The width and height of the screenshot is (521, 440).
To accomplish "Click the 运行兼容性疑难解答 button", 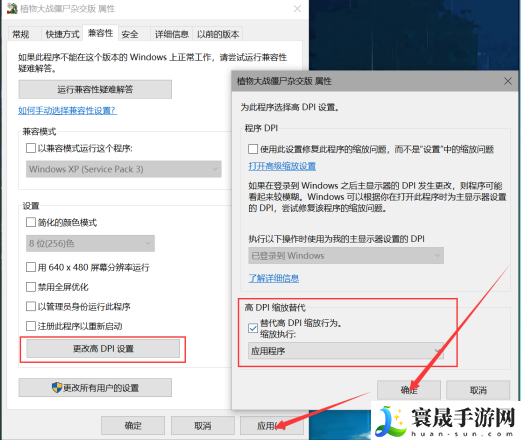I will [95, 89].
